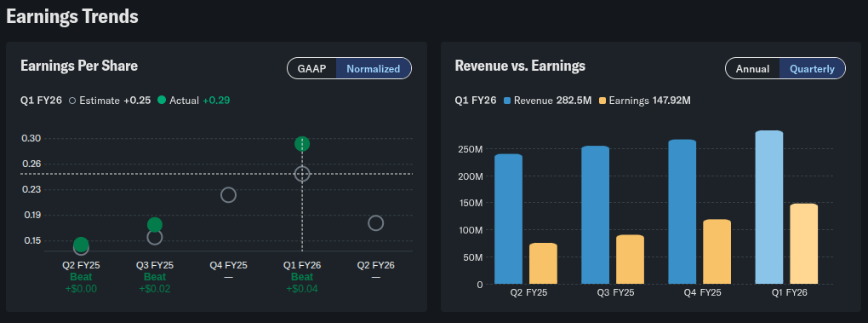The height and width of the screenshot is (323, 868).
Task: Click the Actual +0.29 value
Action: (216, 101)
